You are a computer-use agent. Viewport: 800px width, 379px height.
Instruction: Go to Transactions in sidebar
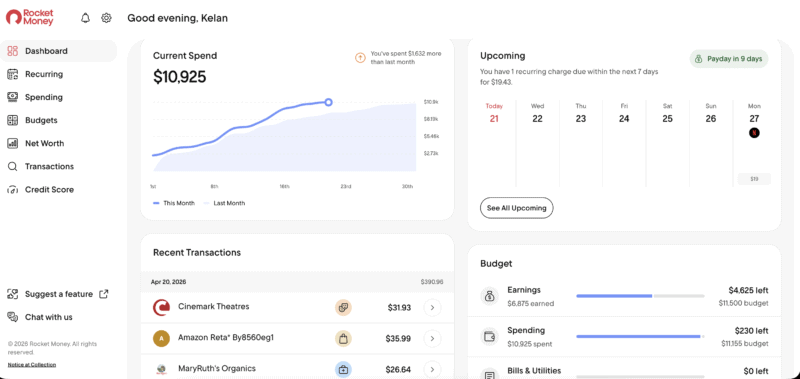(59, 166)
